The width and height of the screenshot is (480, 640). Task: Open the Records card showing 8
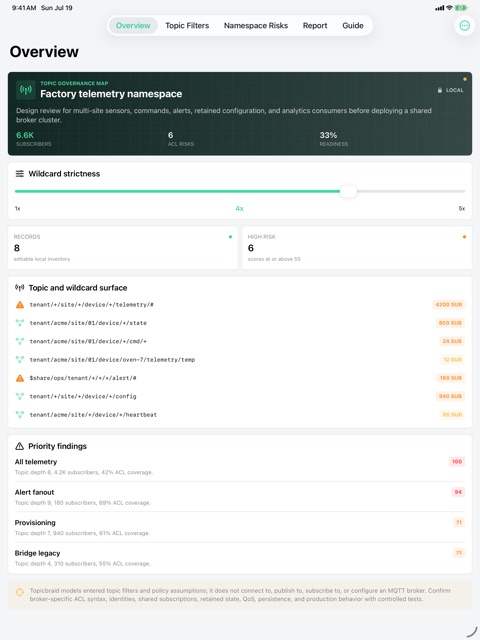tap(123, 248)
